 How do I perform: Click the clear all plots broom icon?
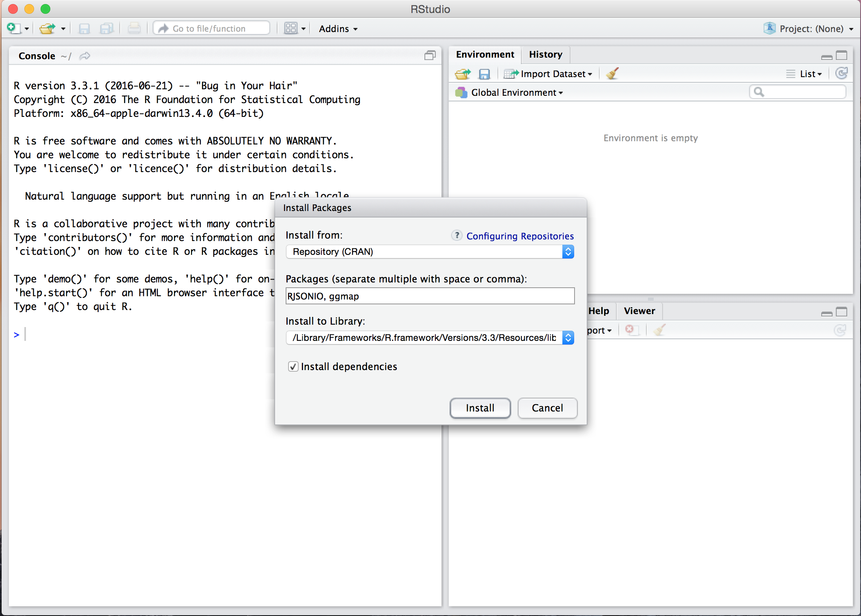pyautogui.click(x=660, y=330)
